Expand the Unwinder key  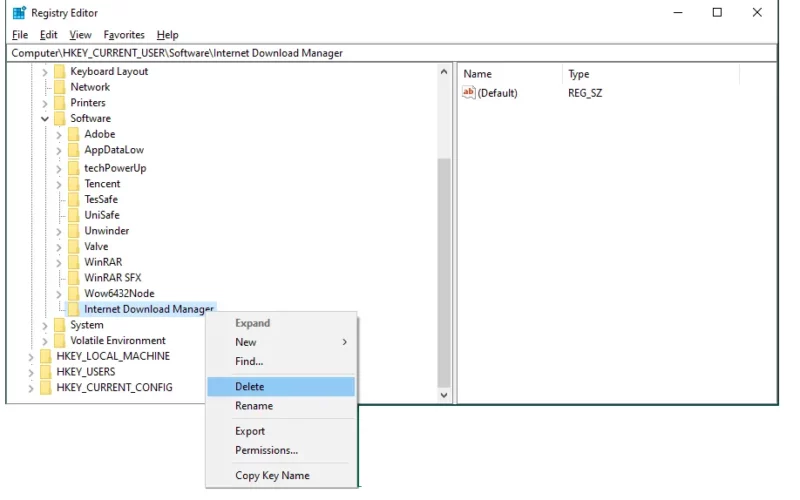[x=58, y=232]
